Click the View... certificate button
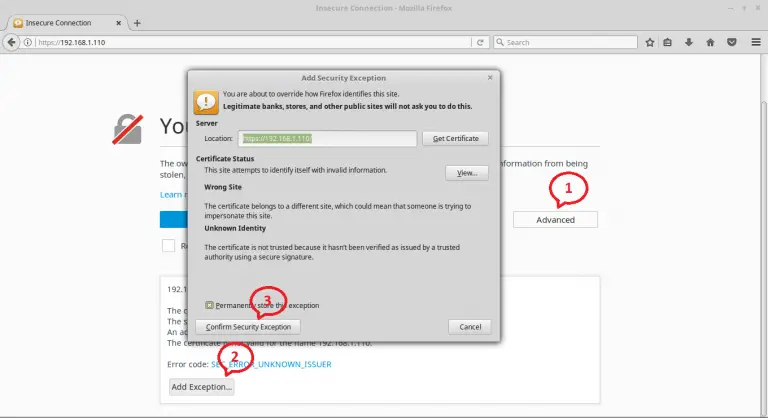The image size is (768, 418). (466, 172)
